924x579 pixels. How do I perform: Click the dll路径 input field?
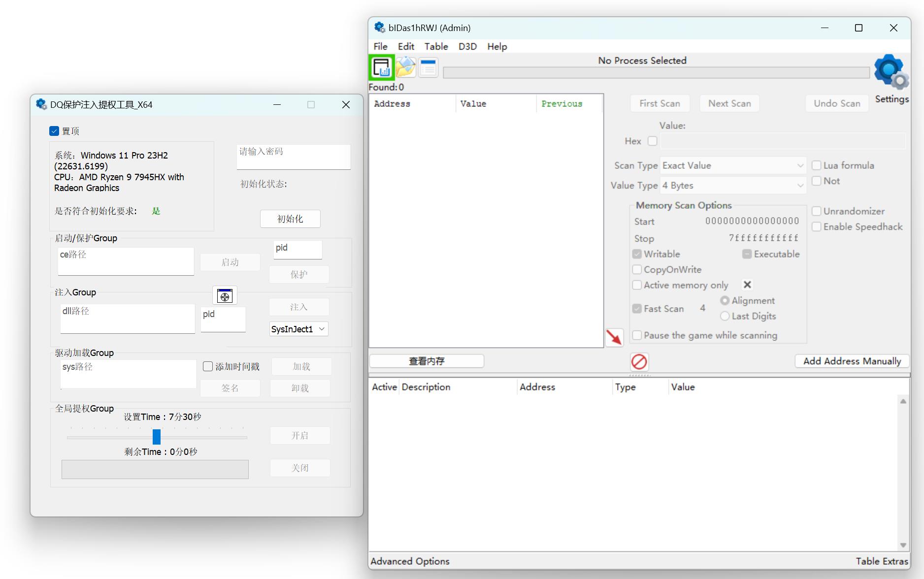(128, 319)
